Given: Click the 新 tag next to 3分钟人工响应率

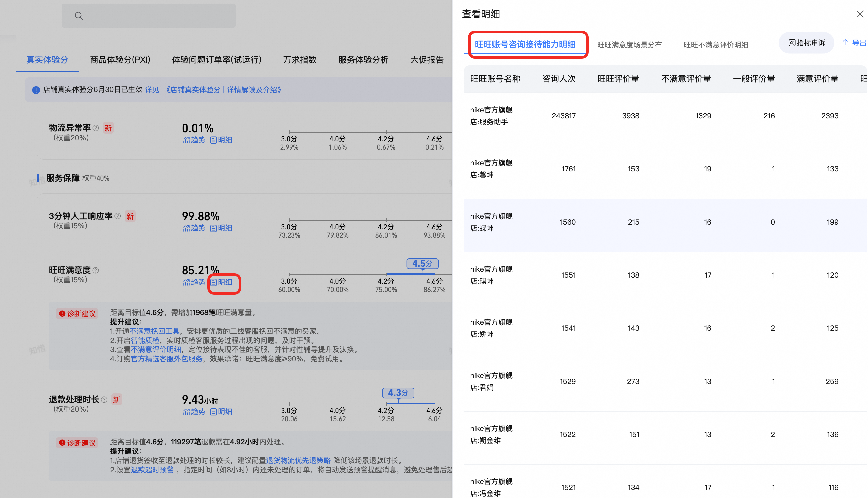Looking at the screenshot, I should tap(130, 216).
